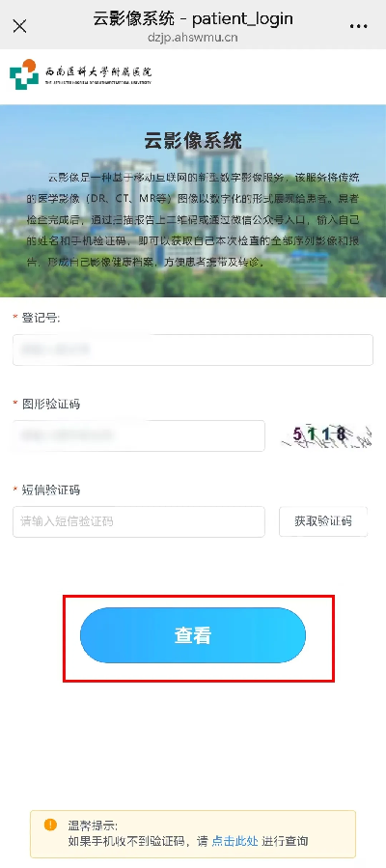Click the 短信验证码 field label
Screen dimensions: 386x868
(x=50, y=490)
